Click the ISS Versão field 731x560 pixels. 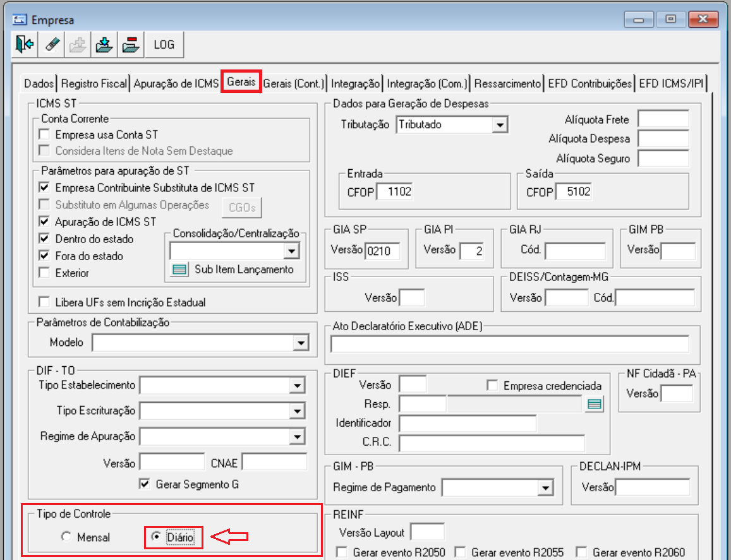(x=412, y=298)
